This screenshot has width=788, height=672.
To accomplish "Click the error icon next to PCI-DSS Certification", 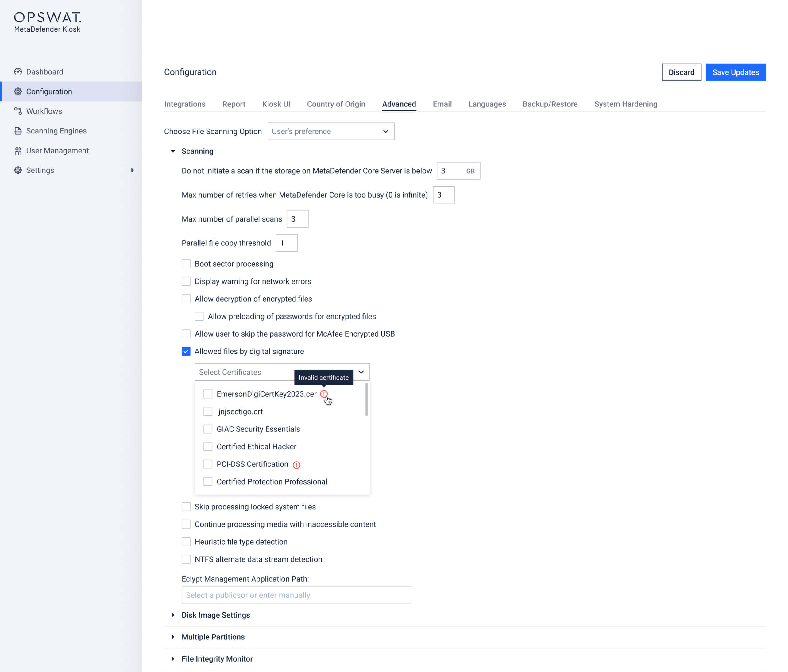I will point(297,464).
